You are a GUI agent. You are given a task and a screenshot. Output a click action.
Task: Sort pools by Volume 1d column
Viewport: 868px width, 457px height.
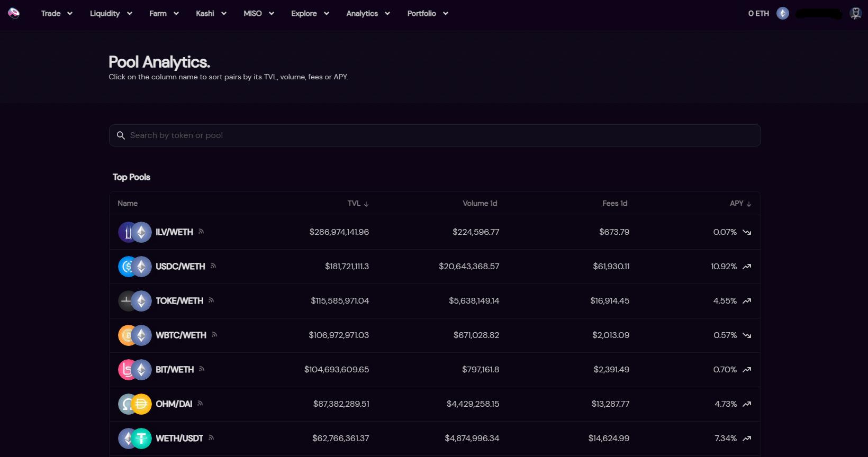(x=480, y=204)
